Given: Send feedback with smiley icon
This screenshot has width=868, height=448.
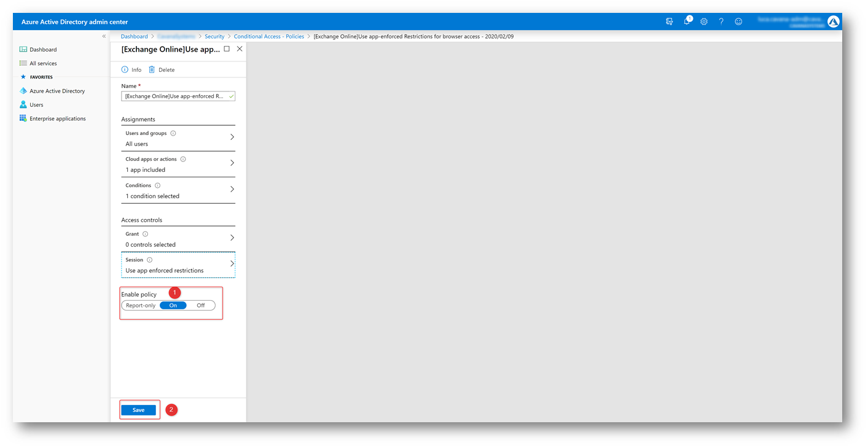Looking at the screenshot, I should pyautogui.click(x=738, y=21).
